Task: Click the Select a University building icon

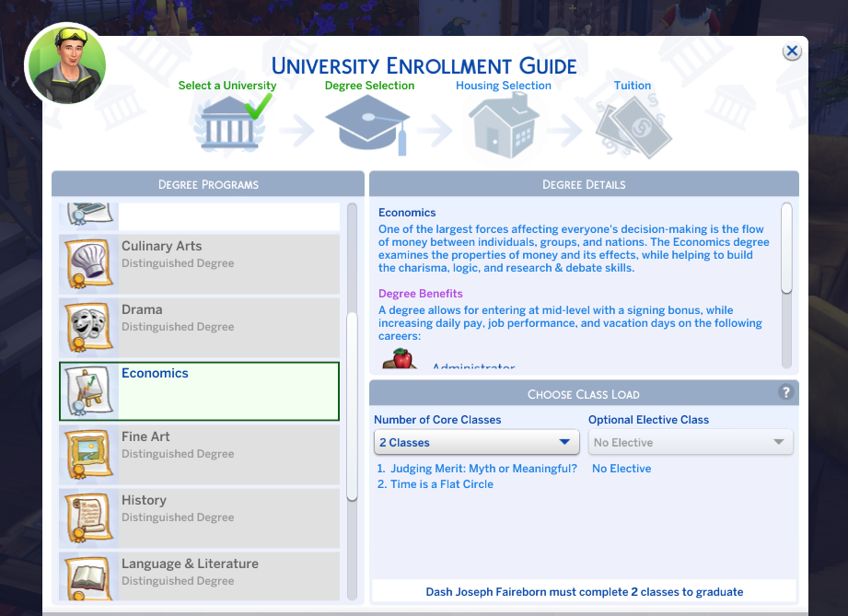Action: pyautogui.click(x=229, y=124)
